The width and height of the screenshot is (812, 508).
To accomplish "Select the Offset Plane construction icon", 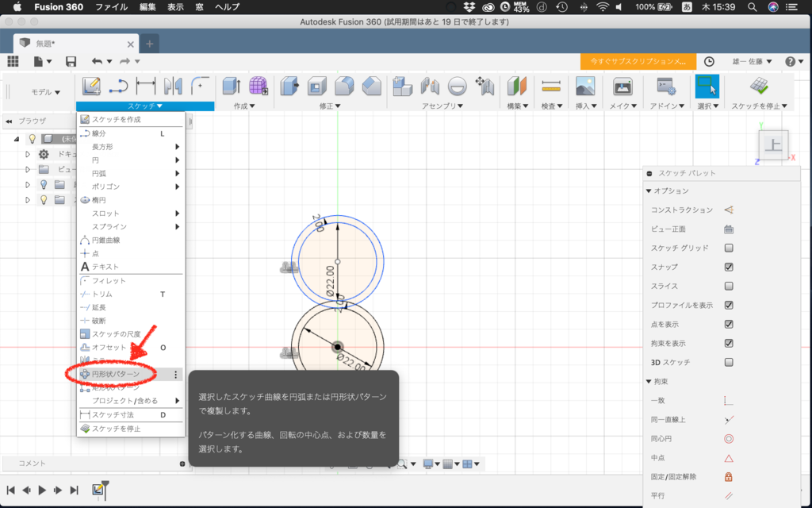I will [516, 86].
